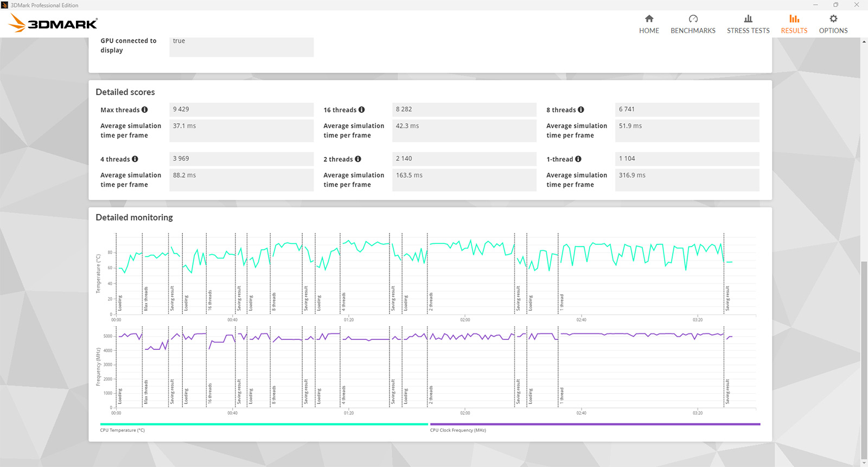The image size is (868, 467).
Task: Click the 4 threads info icon
Action: (135, 159)
